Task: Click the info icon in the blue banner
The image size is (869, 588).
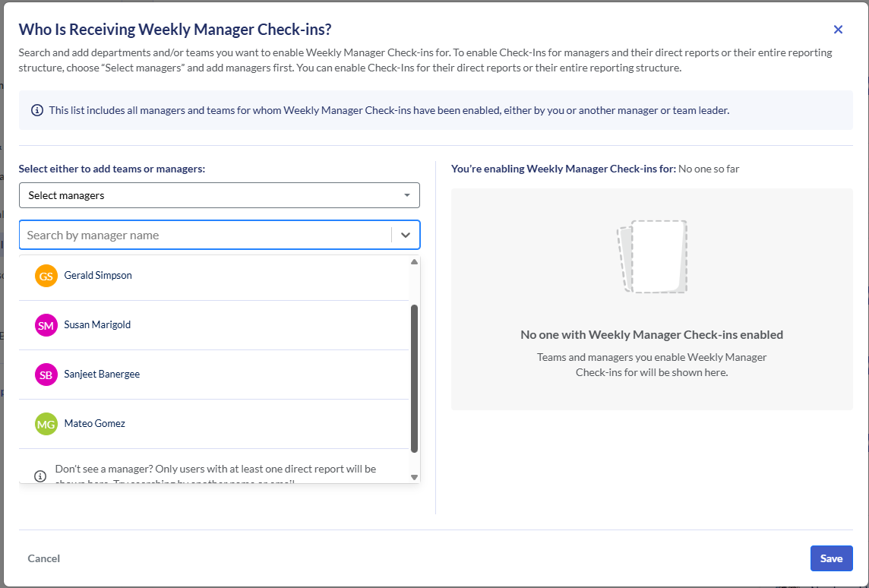Action: (x=37, y=110)
